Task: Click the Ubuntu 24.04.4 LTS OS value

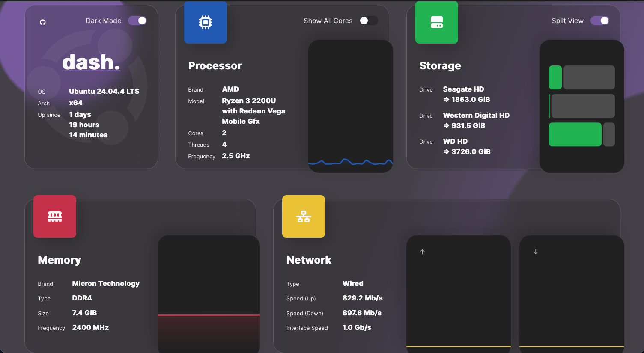Action: click(104, 91)
